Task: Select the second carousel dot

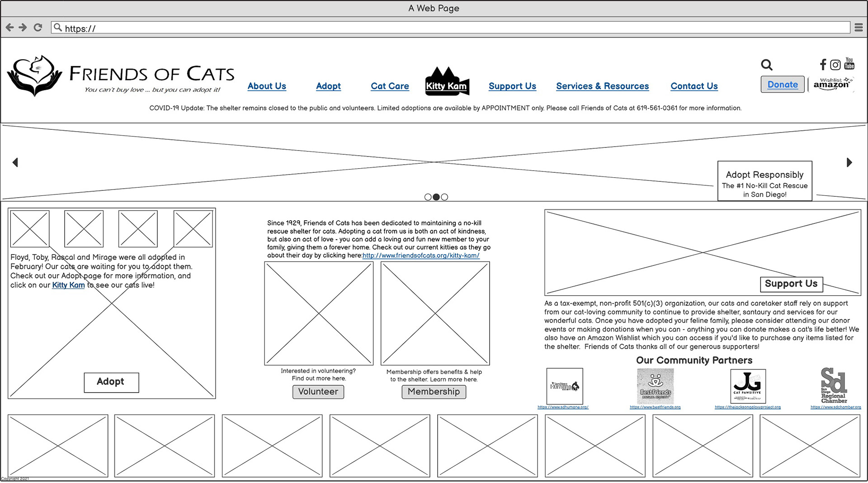Action: pos(436,197)
